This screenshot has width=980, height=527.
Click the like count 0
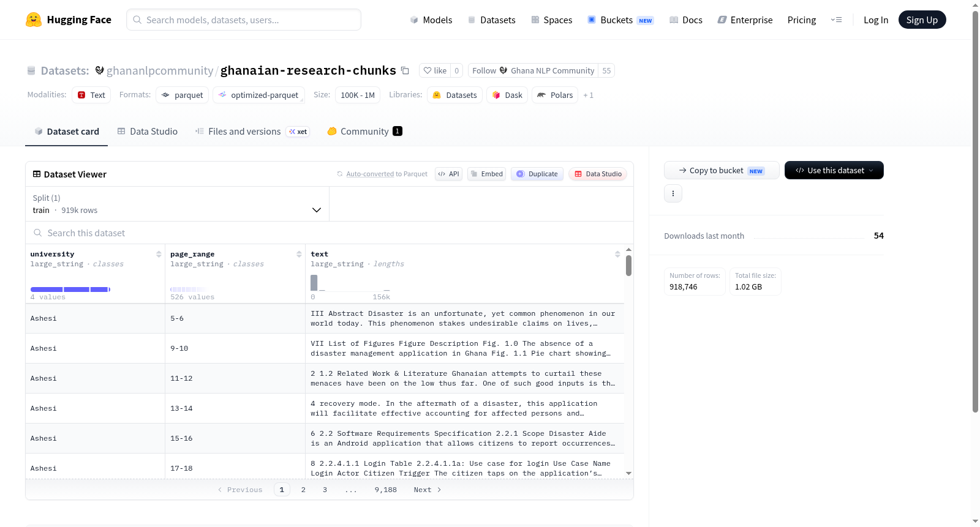[457, 70]
